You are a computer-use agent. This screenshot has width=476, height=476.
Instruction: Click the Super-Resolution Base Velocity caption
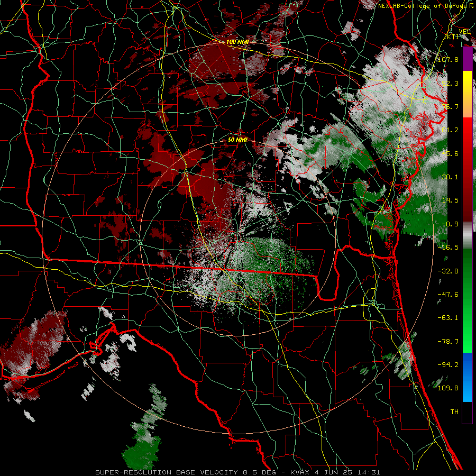click(x=237, y=472)
